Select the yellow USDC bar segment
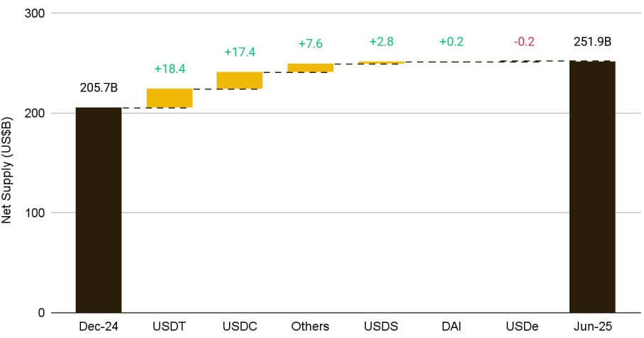 pyautogui.click(x=240, y=80)
